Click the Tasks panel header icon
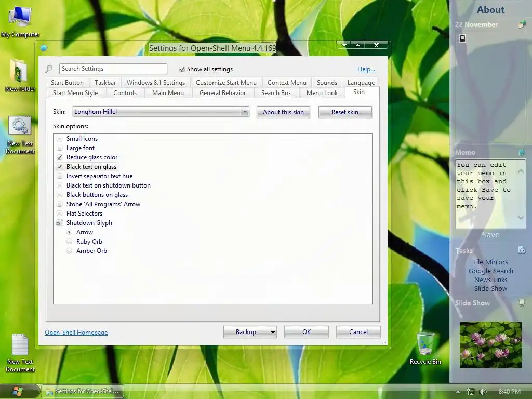The width and height of the screenshot is (532, 399). (522, 250)
